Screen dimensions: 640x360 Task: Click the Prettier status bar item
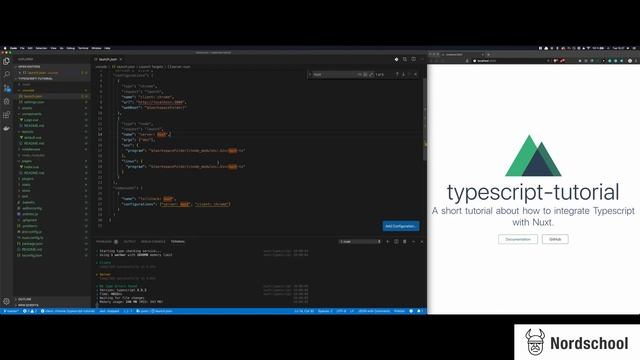click(x=400, y=311)
